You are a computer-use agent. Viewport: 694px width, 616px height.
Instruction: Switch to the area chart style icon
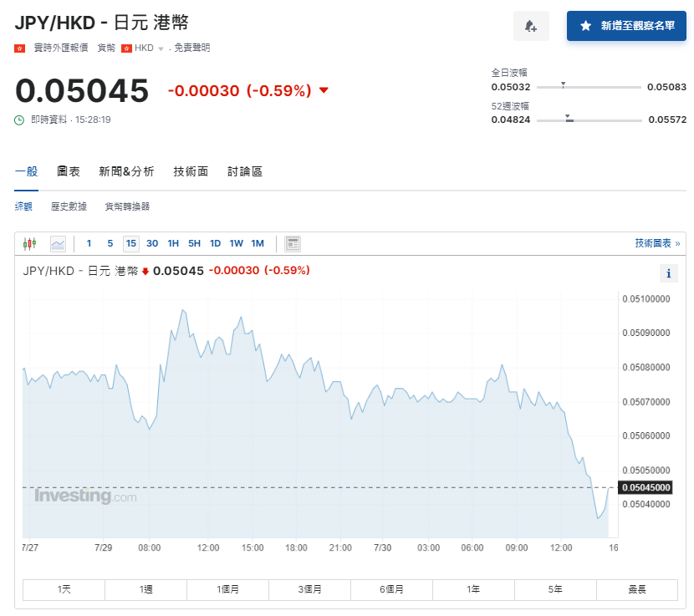(57, 243)
